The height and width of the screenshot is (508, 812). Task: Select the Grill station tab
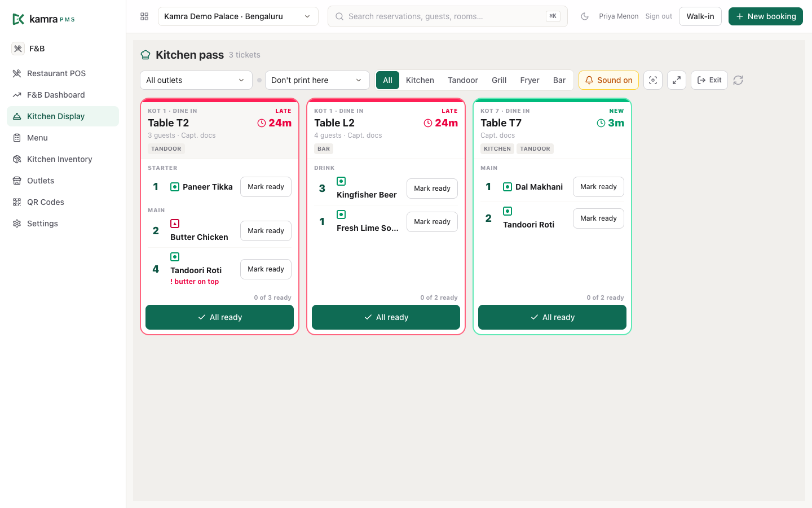499,80
